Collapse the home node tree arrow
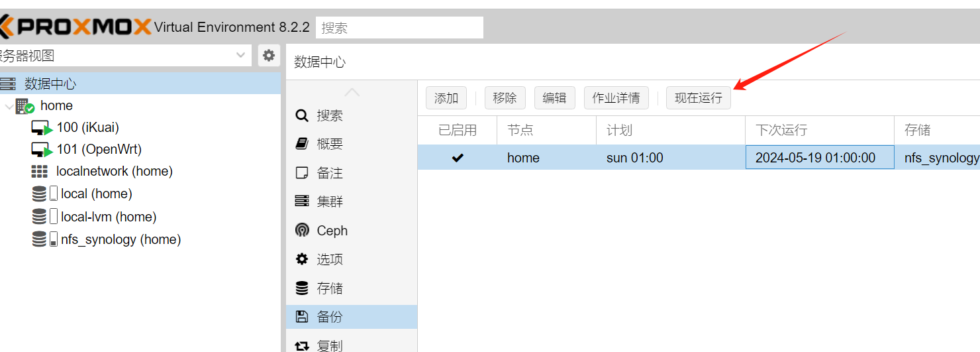Image resolution: width=980 pixels, height=352 pixels. click(x=8, y=106)
